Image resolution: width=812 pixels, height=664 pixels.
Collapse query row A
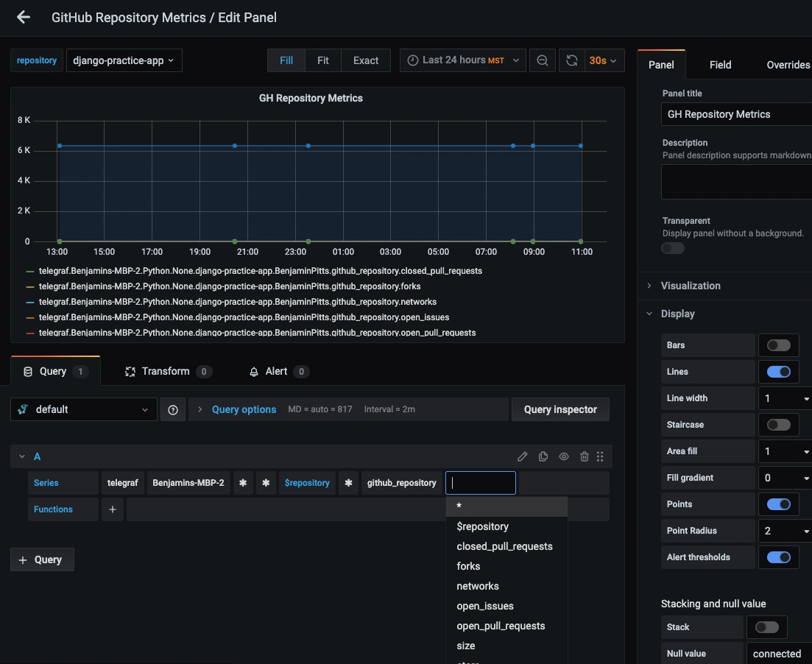tap(22, 456)
